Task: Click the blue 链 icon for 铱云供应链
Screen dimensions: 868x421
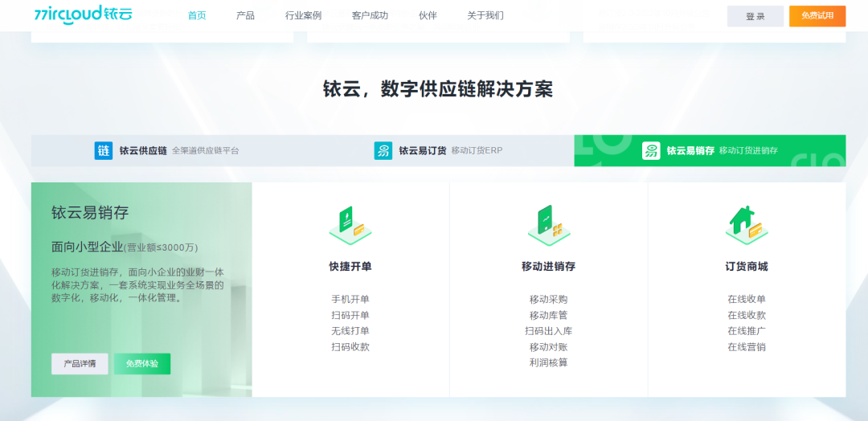Action: [x=104, y=150]
